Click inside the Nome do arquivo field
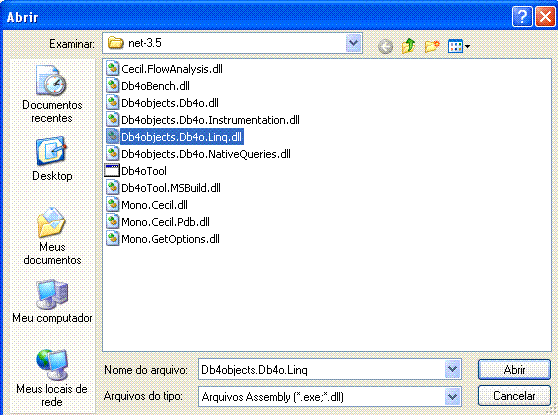558x415 pixels. click(x=321, y=369)
